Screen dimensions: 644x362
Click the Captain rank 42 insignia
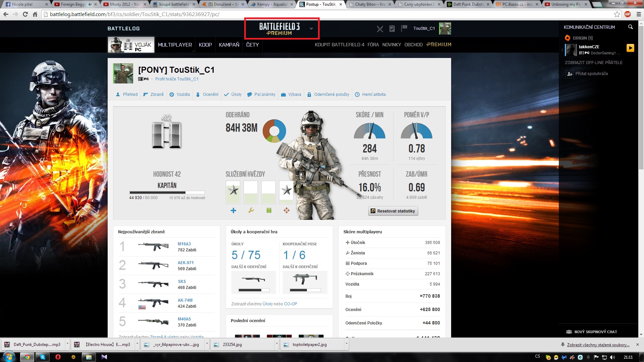(x=167, y=132)
